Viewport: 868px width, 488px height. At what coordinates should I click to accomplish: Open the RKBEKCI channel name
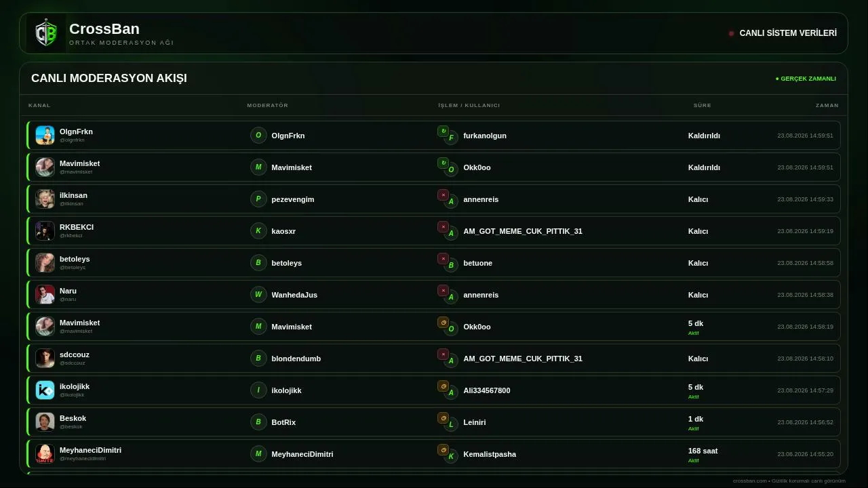click(x=77, y=227)
